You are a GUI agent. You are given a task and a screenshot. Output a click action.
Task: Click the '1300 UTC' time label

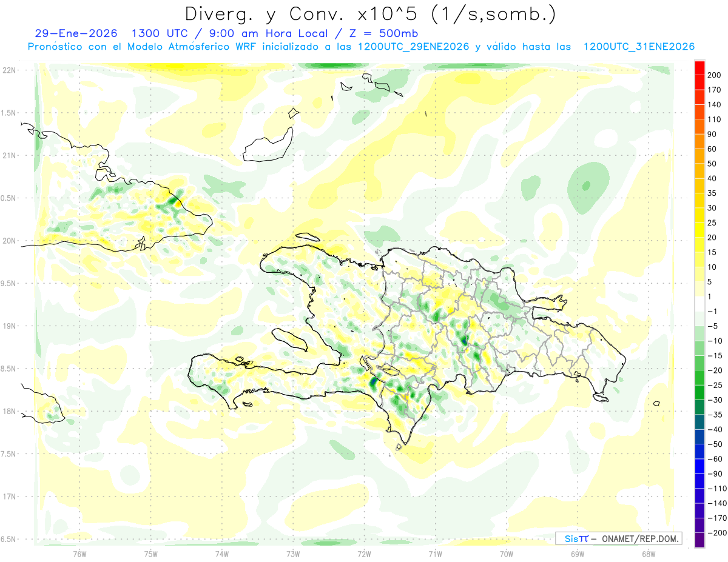click(x=159, y=33)
